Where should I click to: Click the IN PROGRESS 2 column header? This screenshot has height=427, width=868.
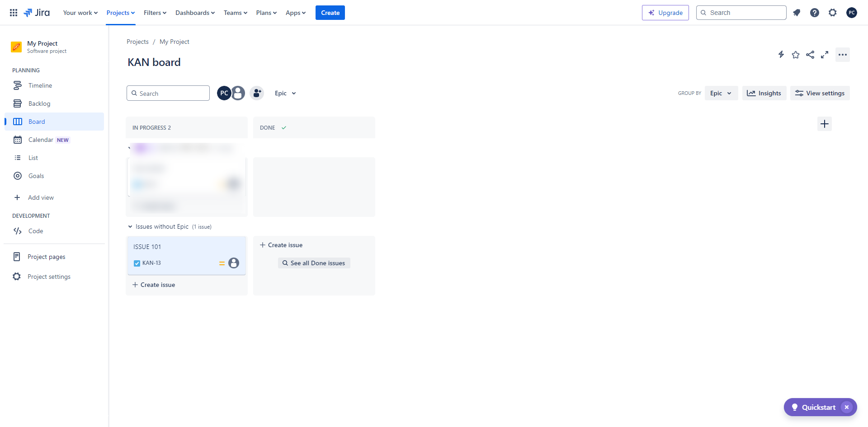point(187,127)
